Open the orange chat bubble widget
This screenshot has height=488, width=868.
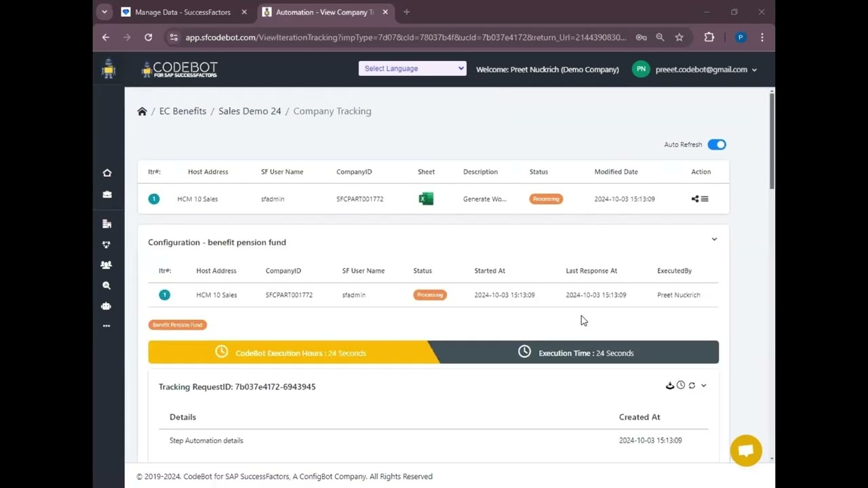point(746,451)
